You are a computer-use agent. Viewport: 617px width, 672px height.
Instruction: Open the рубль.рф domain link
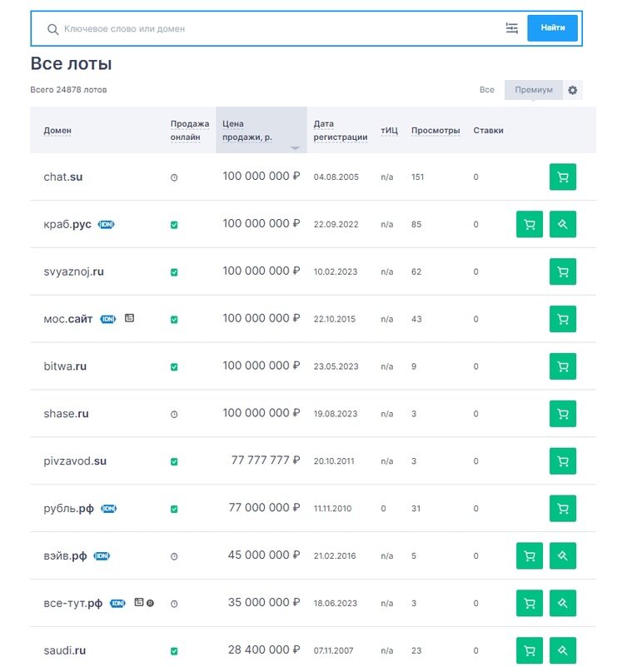click(68, 509)
